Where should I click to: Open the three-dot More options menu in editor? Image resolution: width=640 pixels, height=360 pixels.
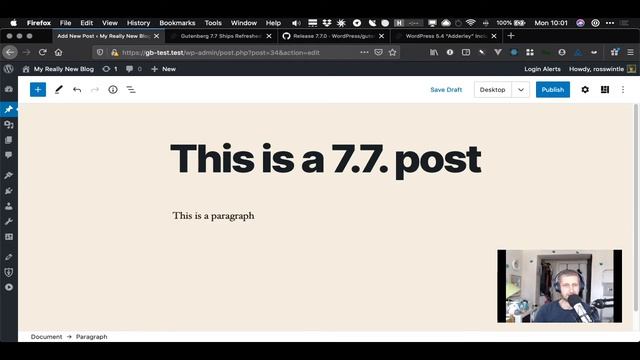[623, 89]
